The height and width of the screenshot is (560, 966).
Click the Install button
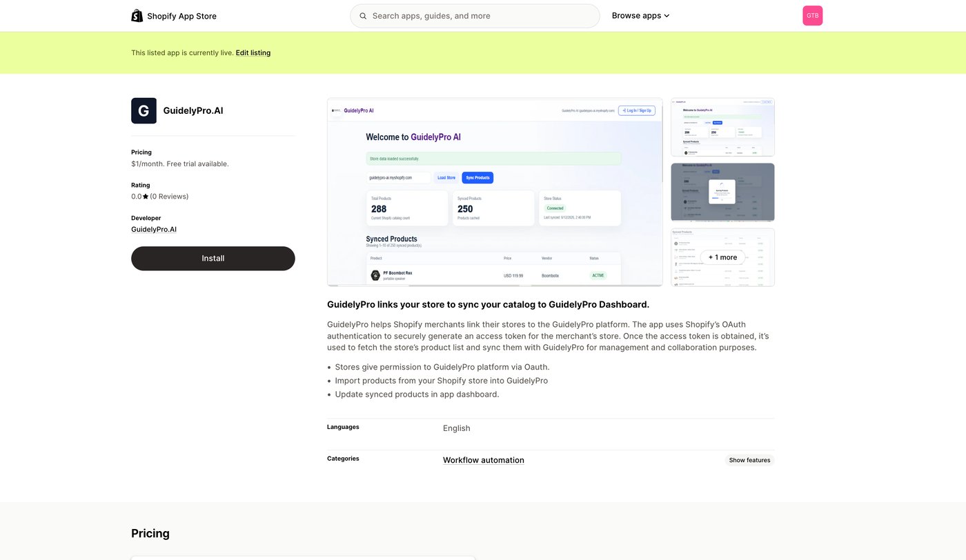tap(213, 259)
